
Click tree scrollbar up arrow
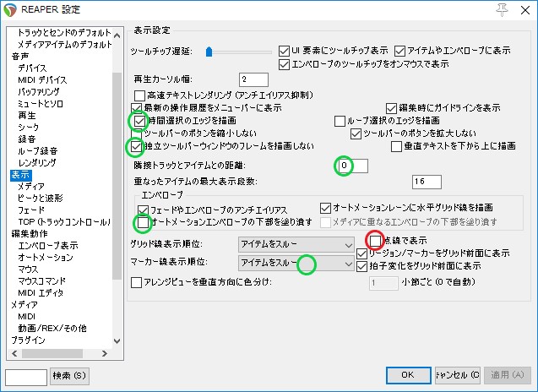(117, 35)
